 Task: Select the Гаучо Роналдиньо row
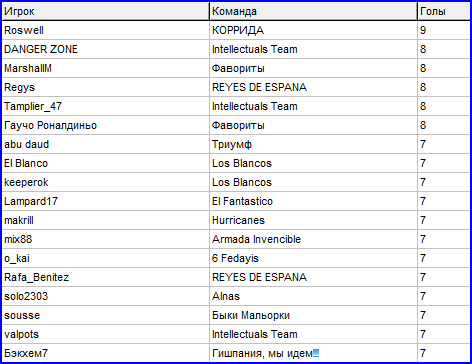236,125
